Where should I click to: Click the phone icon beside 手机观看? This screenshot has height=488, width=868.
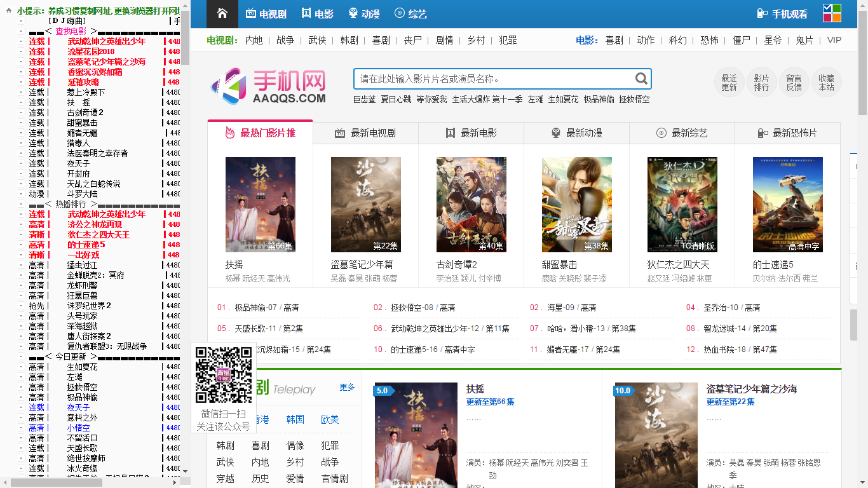pos(762,13)
